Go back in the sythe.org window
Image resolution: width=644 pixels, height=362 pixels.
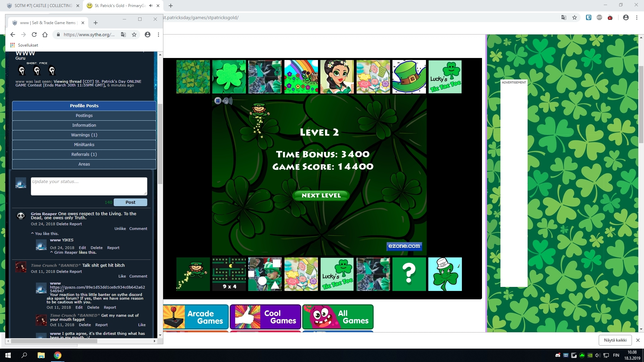pyautogui.click(x=13, y=35)
